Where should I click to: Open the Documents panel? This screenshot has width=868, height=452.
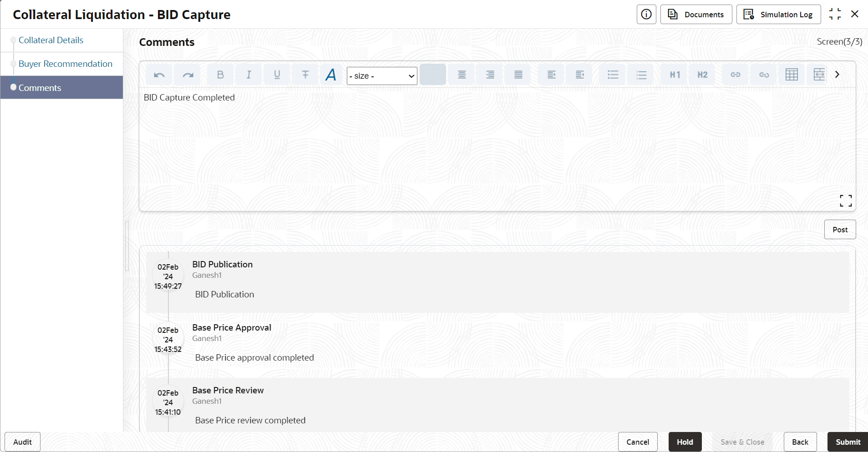696,15
